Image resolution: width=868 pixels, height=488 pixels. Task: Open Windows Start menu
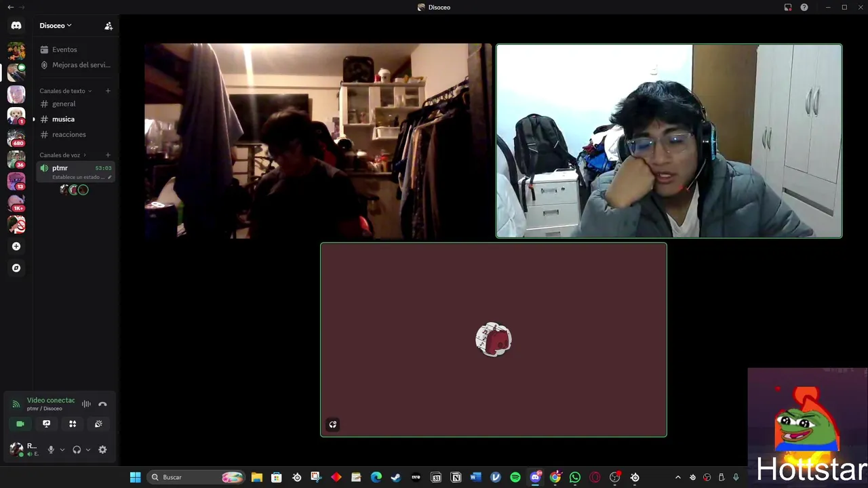[x=135, y=477]
